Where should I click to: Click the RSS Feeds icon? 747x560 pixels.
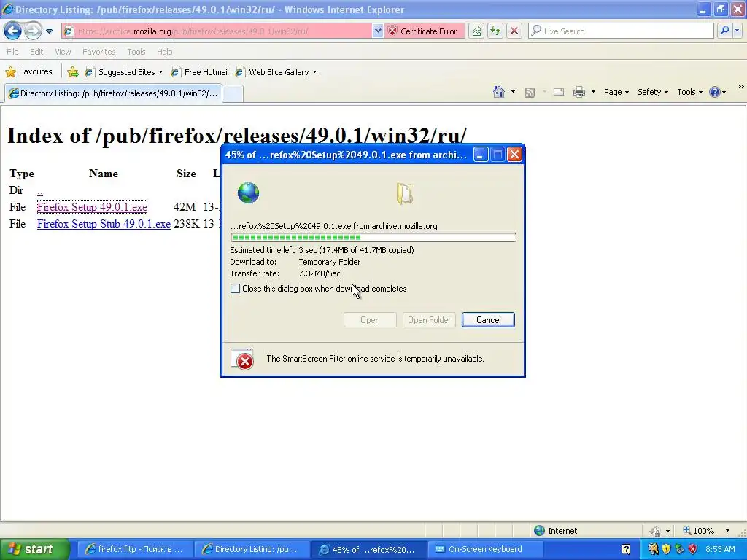(x=530, y=93)
